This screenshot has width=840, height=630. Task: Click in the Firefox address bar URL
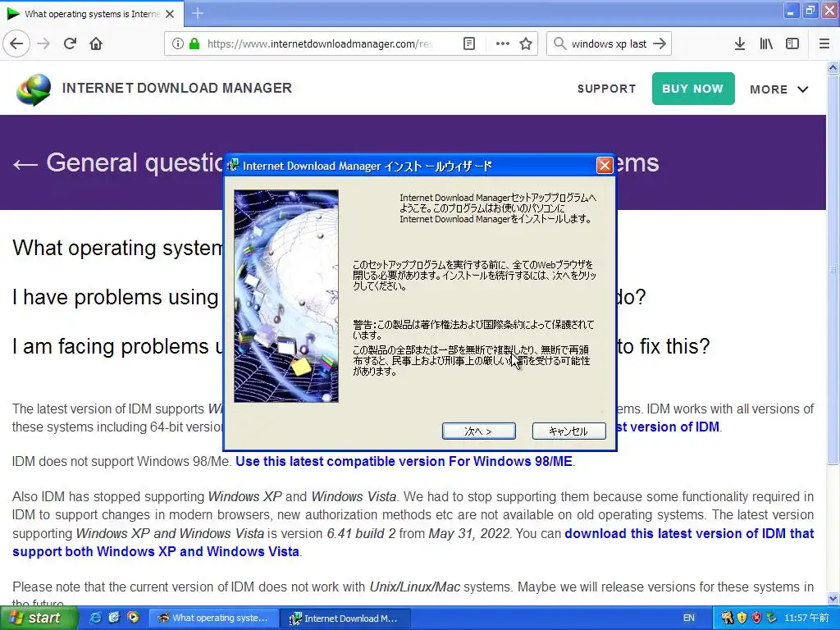point(320,44)
